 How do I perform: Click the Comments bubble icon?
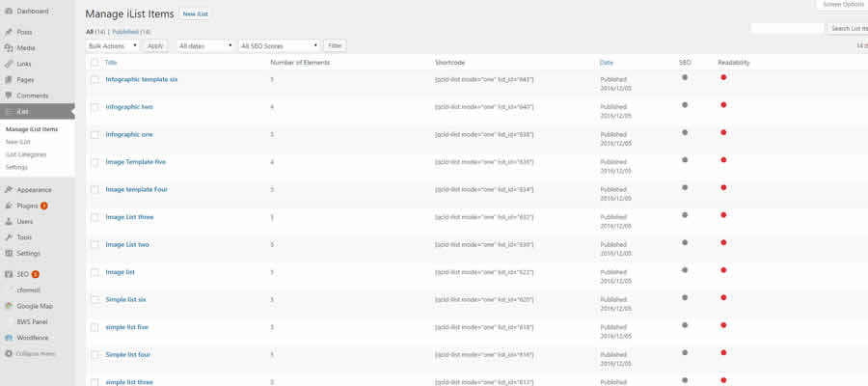(8, 96)
